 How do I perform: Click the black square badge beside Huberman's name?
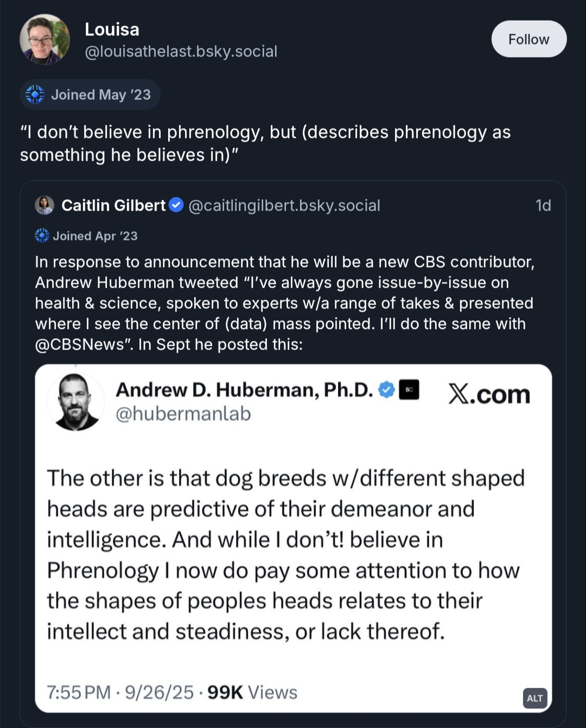coord(409,390)
